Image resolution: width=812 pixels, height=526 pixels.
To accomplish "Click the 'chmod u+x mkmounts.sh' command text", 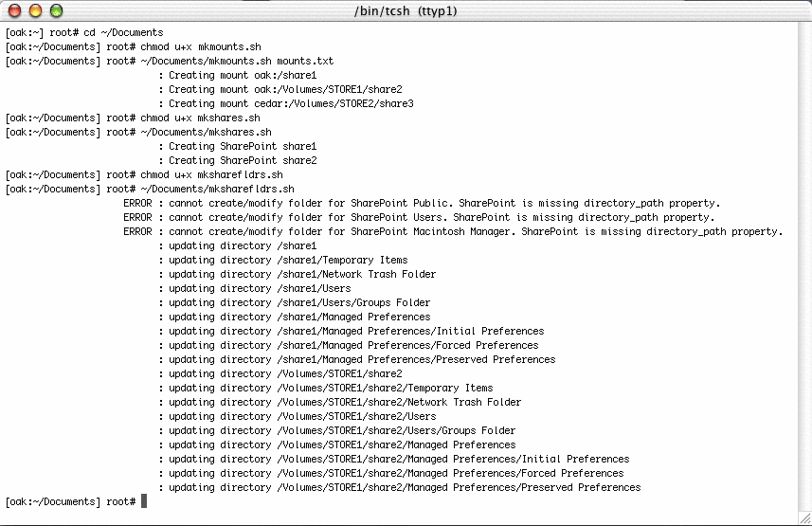I will [x=200, y=46].
